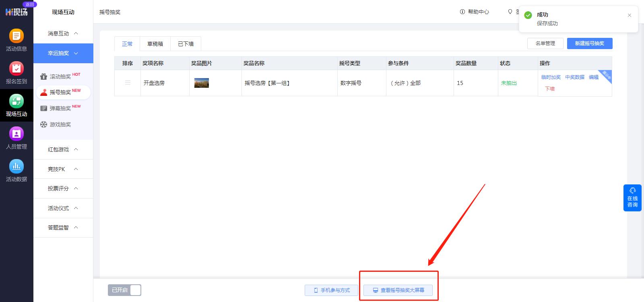The width and height of the screenshot is (644, 302).
Task: Click 临时加奖 link for 开盘选房
Action: 551,77
